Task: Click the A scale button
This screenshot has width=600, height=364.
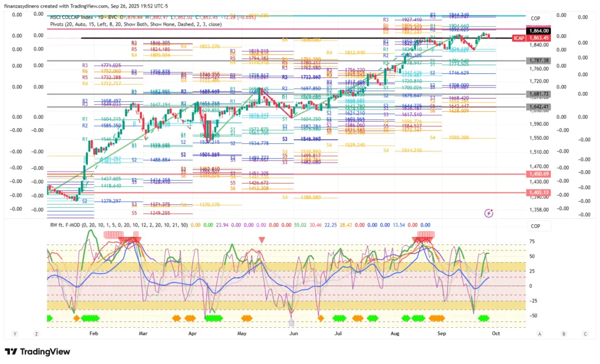Action: click(x=538, y=334)
